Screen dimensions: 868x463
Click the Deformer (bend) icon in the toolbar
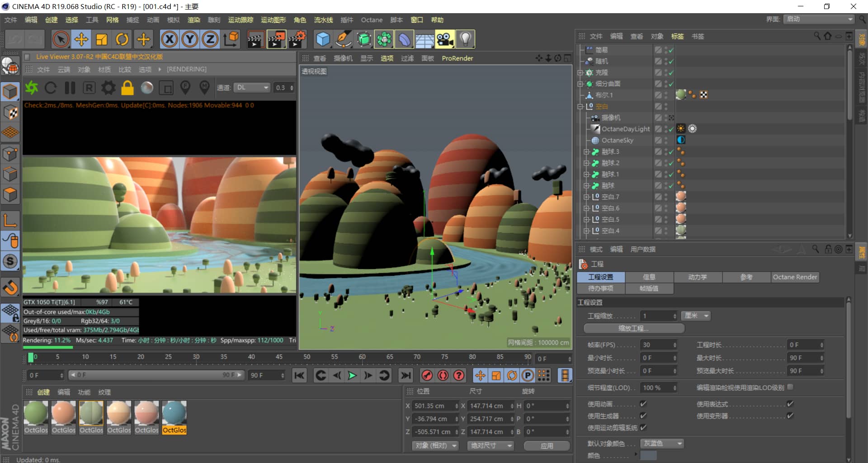point(404,39)
